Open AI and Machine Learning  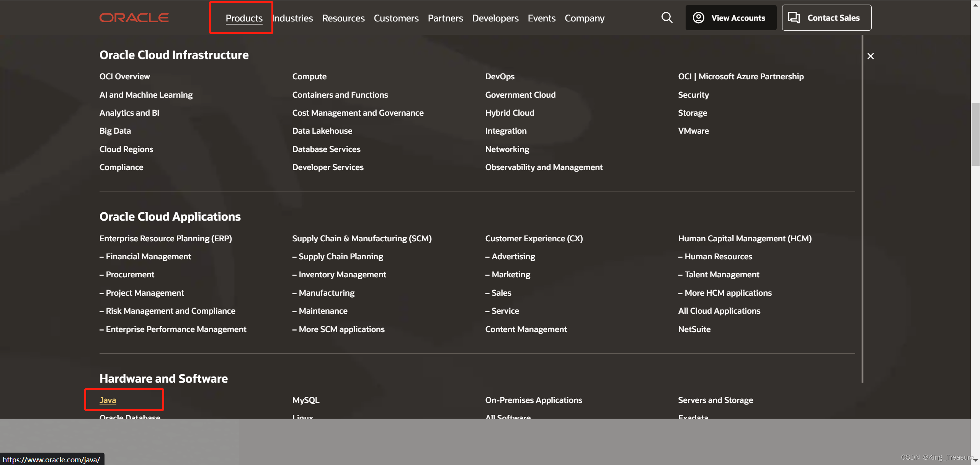[146, 95]
